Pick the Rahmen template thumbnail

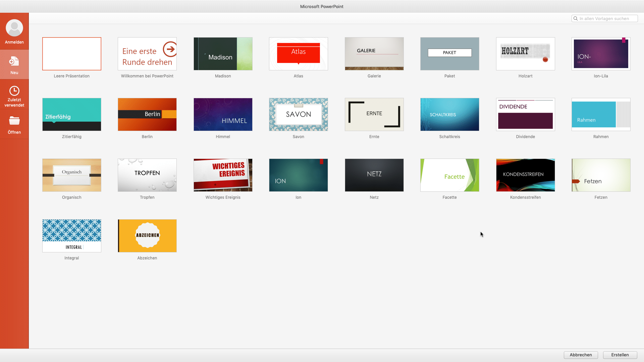(x=601, y=115)
